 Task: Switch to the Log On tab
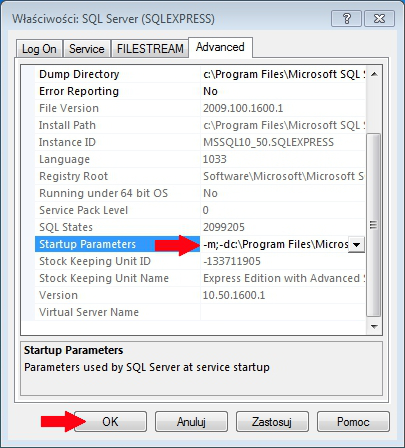click(x=39, y=49)
